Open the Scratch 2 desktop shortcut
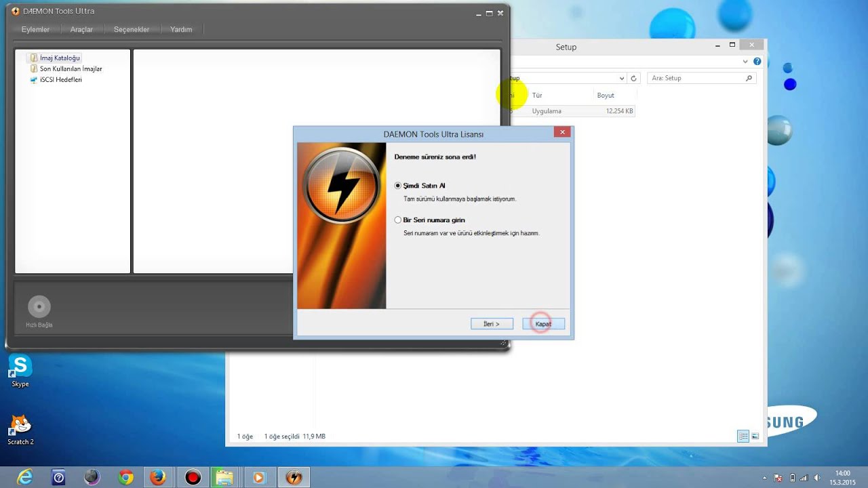 pyautogui.click(x=20, y=430)
